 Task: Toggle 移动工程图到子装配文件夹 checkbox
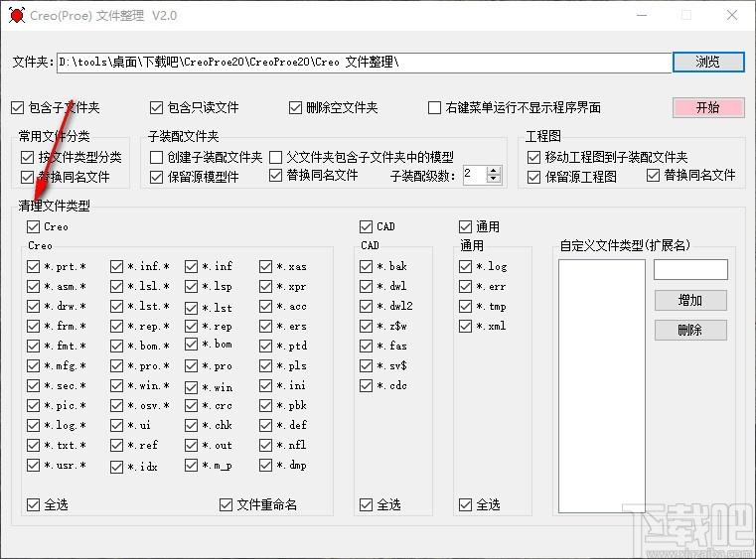coord(533,157)
